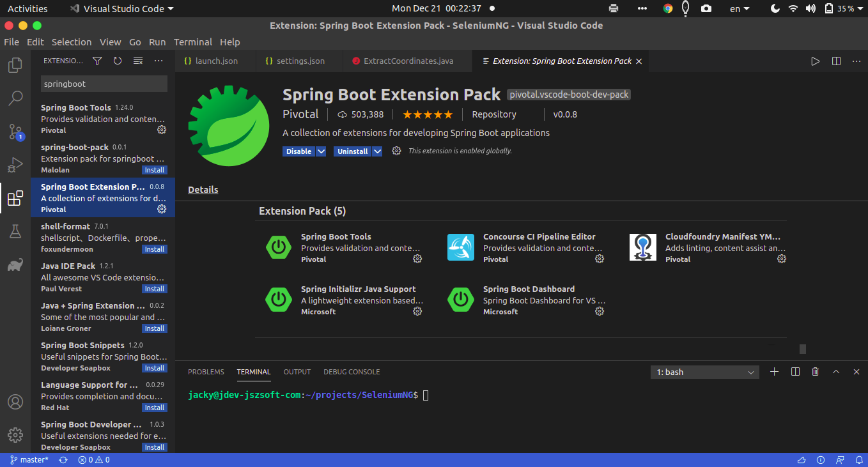Click the springboot extension search field

(104, 84)
